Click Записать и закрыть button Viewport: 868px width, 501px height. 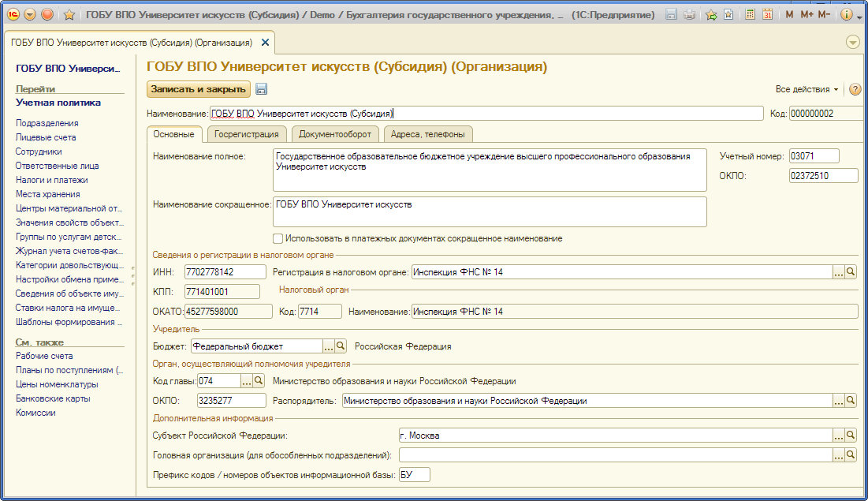point(198,89)
